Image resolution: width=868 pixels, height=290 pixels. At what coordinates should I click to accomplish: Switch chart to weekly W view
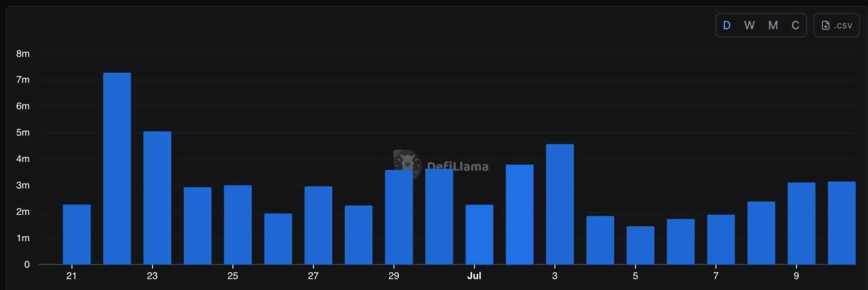[749, 25]
